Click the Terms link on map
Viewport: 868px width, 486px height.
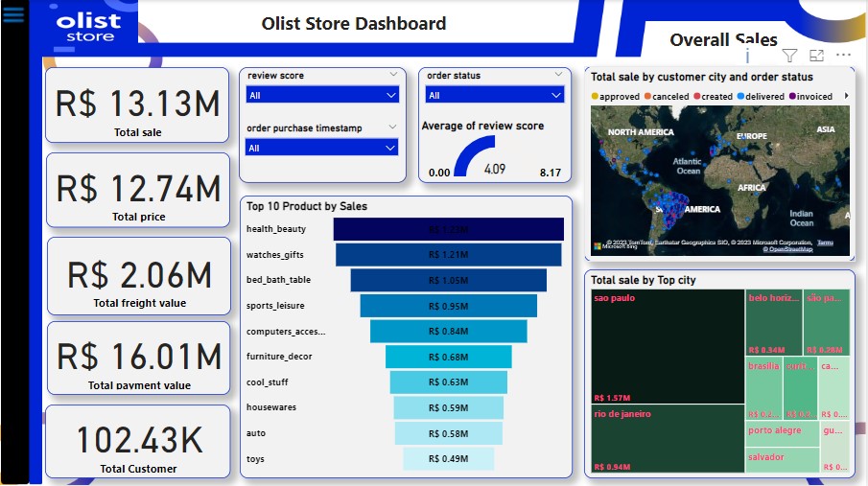825,243
